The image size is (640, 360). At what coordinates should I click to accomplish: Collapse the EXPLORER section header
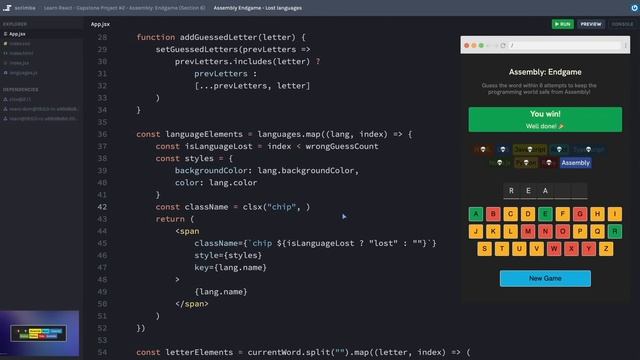coord(15,24)
